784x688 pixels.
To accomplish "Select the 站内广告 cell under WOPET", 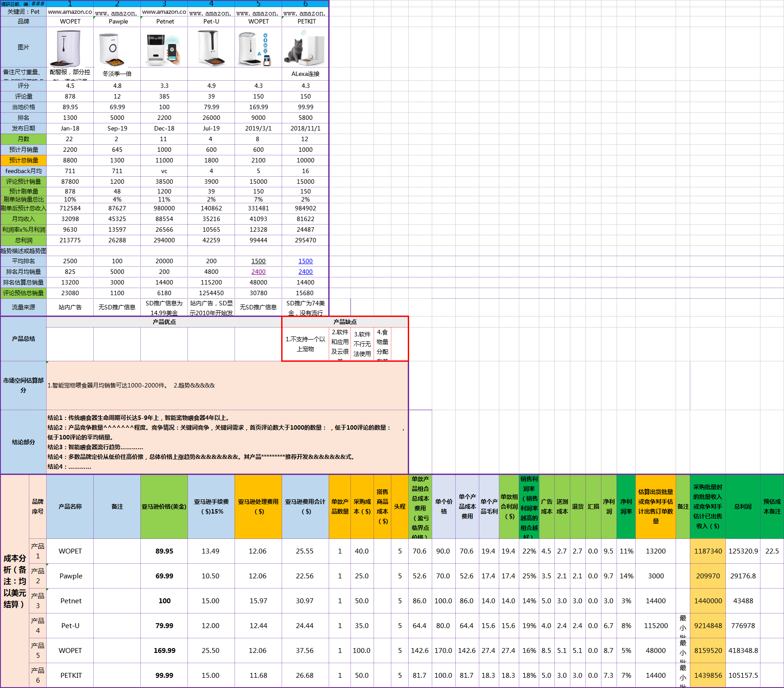I will click(x=70, y=307).
